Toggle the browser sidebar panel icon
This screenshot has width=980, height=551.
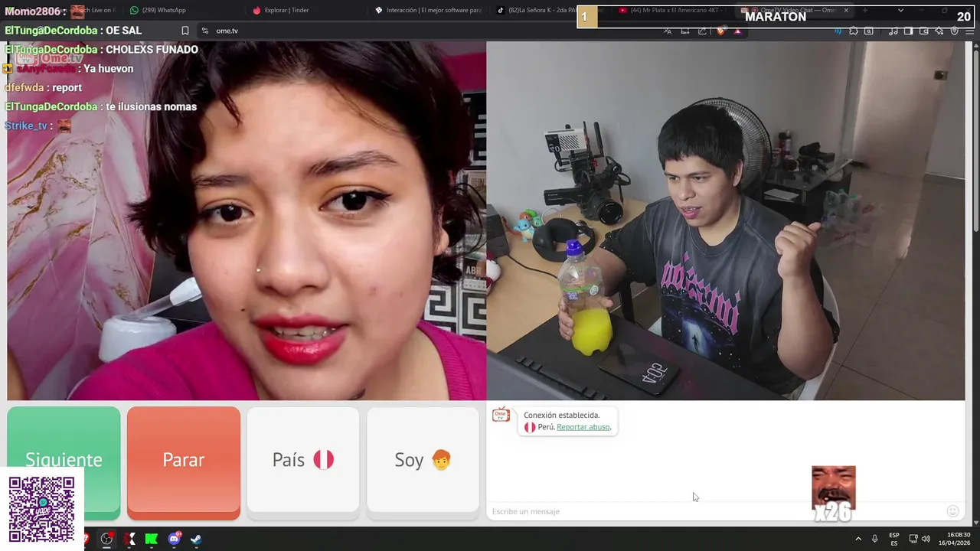tap(908, 31)
